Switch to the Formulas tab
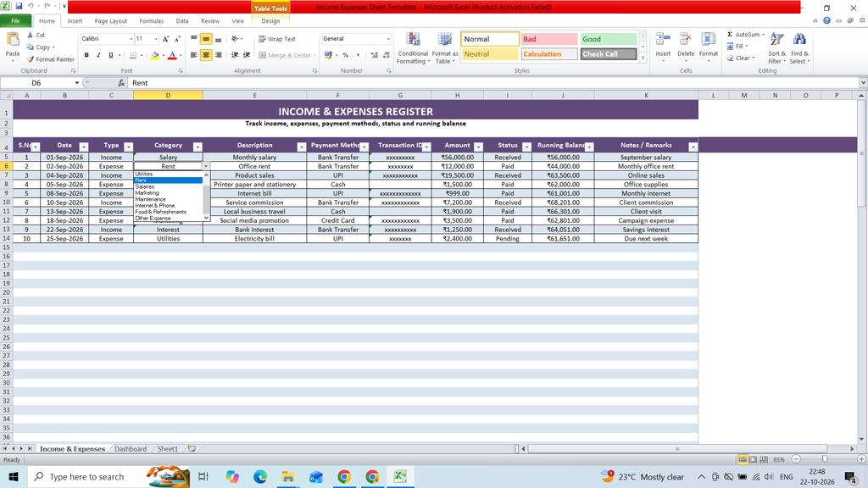Screen dimensions: 868x488 point(151,21)
